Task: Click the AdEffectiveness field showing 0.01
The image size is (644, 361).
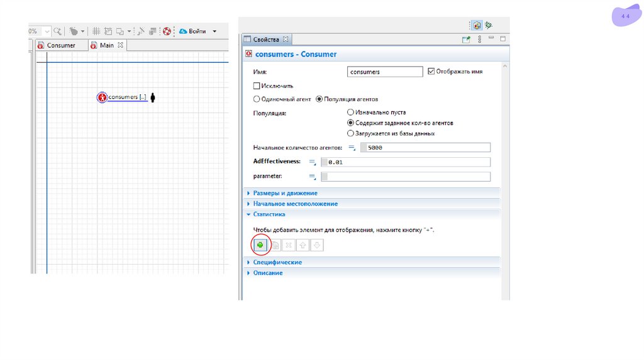Action: [x=406, y=162]
